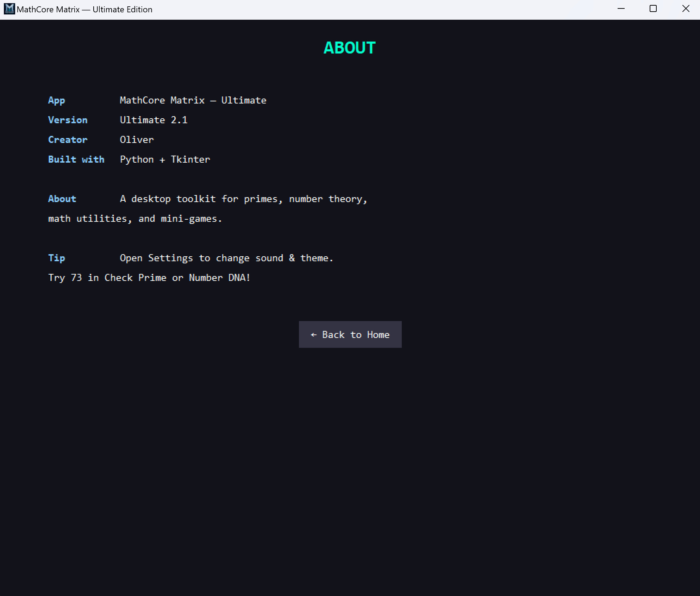Image resolution: width=700 pixels, height=596 pixels.
Task: Click 'MathCore Matrix — Ultimate' value
Action: pyautogui.click(x=193, y=100)
